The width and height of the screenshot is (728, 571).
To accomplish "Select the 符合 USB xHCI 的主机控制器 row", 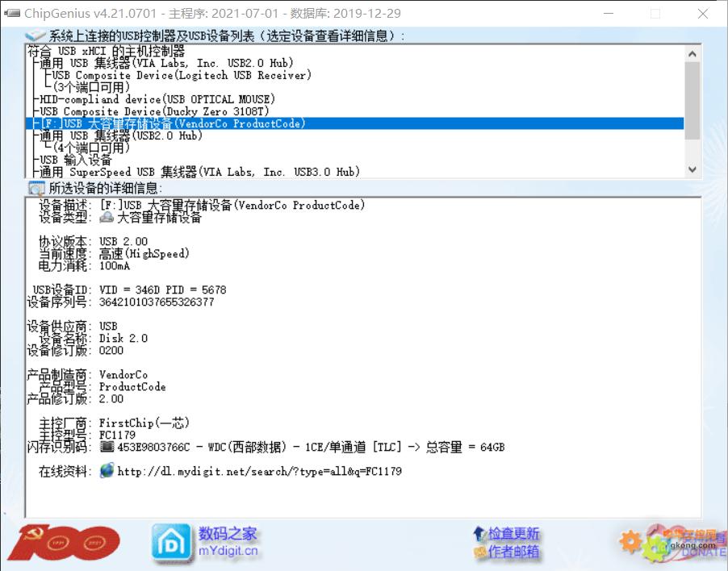I will (x=107, y=51).
